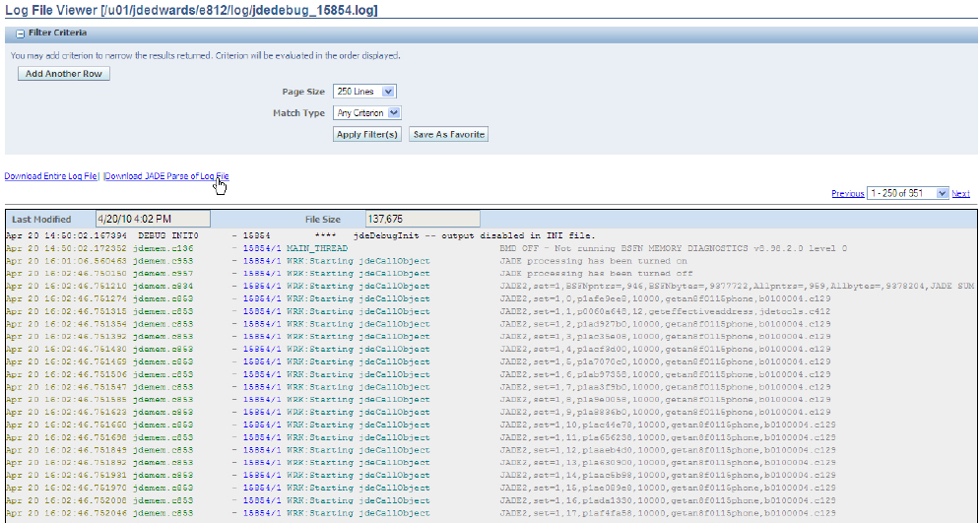Save the filter using Save As Favorite
The image size is (980, 523).
[x=448, y=134]
